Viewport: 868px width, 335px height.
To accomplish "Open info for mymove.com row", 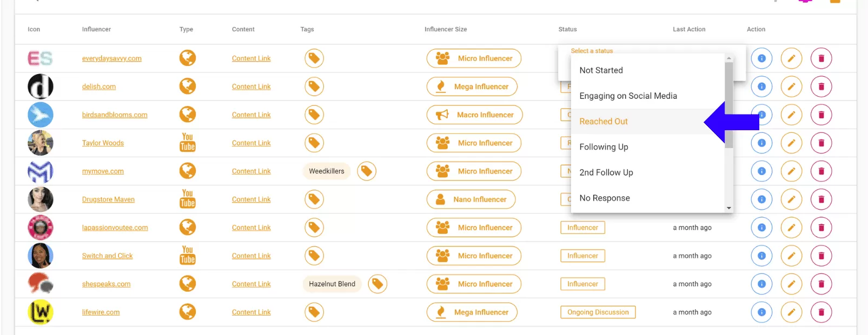I will (761, 171).
